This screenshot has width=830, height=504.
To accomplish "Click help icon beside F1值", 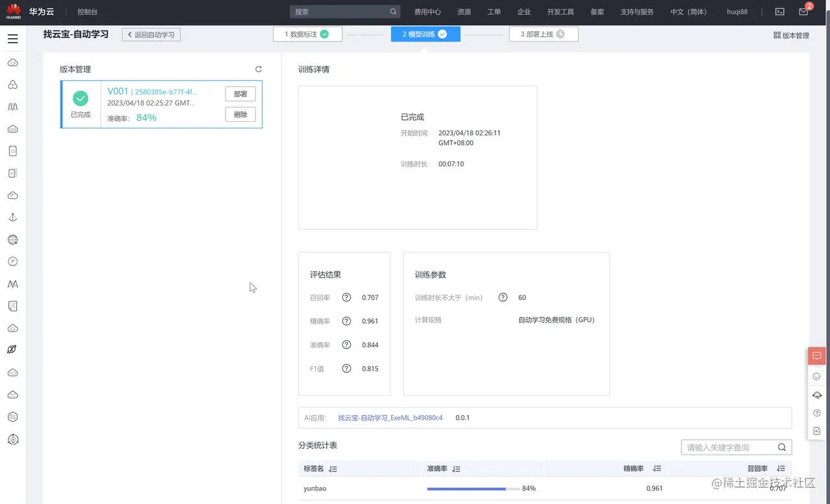I will tap(346, 369).
